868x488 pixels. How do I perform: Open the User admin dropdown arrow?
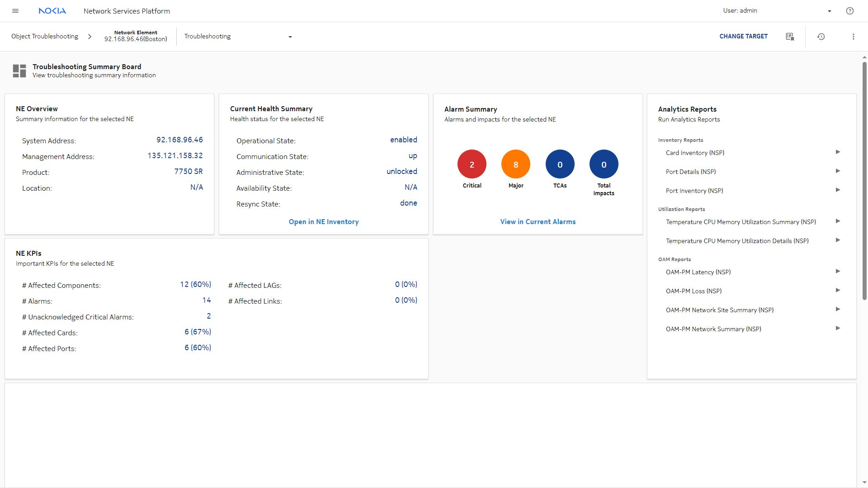point(830,11)
